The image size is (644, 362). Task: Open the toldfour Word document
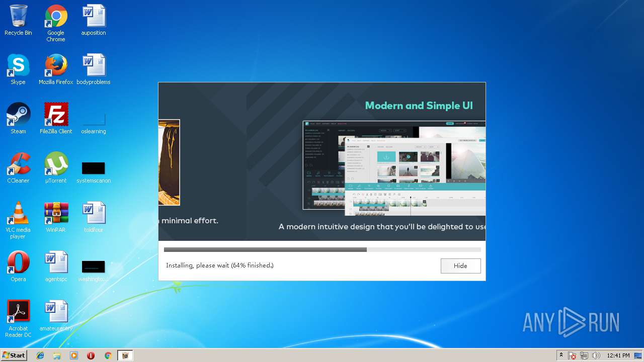[x=94, y=217]
